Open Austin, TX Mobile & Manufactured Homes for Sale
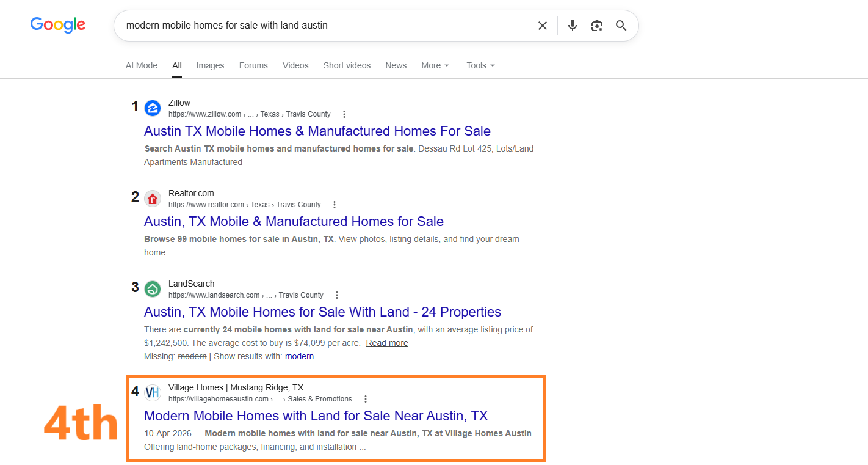The width and height of the screenshot is (868, 465). 294,221
